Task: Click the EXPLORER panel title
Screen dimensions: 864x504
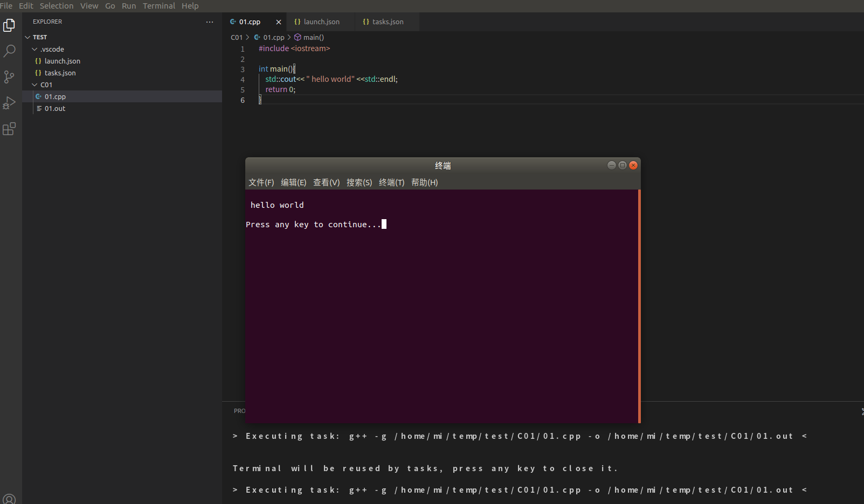Action: click(47, 22)
